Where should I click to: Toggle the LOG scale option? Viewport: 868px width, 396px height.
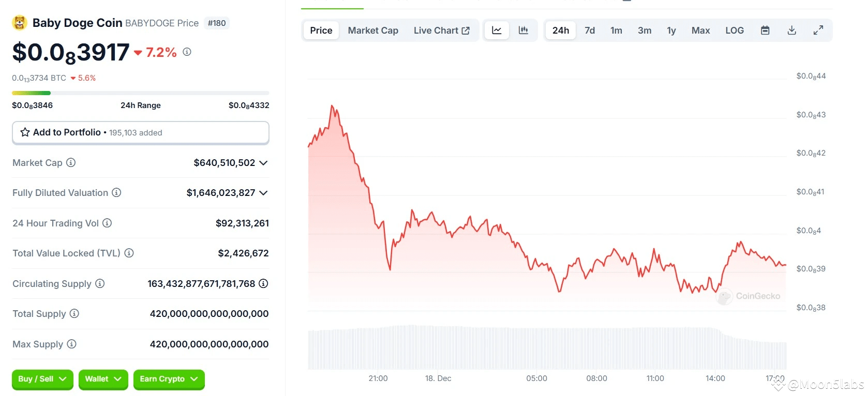[x=735, y=31]
